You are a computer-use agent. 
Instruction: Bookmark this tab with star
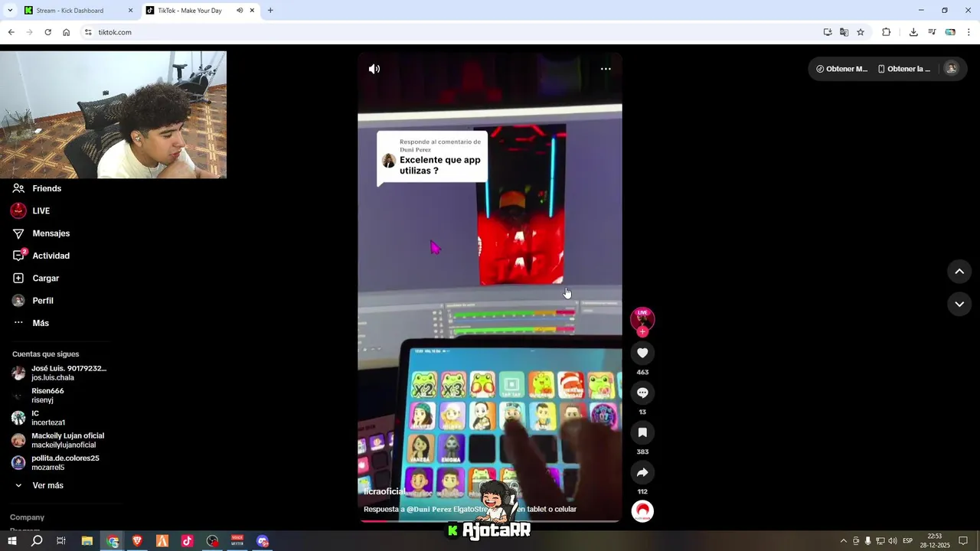861,32
